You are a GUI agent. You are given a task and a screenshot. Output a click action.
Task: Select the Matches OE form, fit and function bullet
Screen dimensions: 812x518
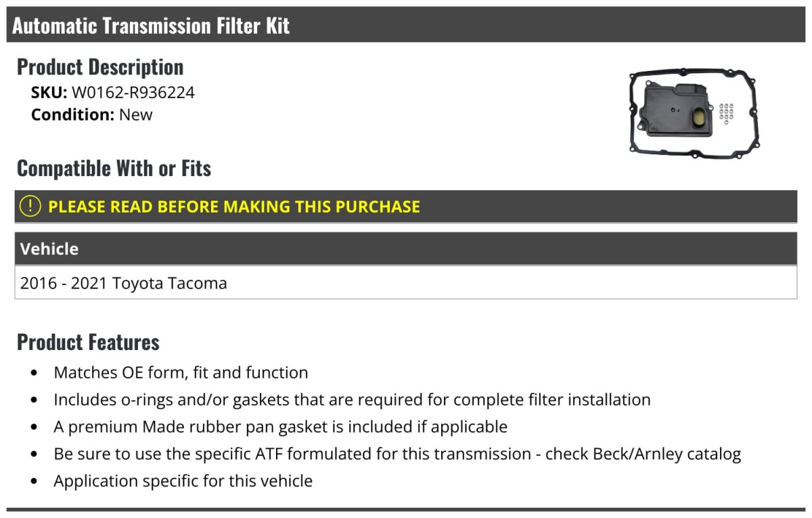[x=181, y=372]
